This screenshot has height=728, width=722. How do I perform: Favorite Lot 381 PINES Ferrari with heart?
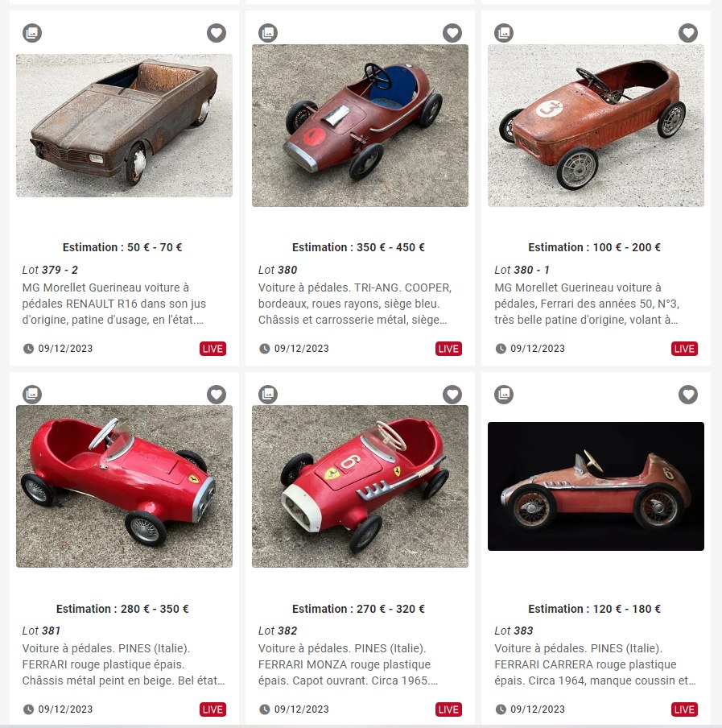click(x=217, y=395)
